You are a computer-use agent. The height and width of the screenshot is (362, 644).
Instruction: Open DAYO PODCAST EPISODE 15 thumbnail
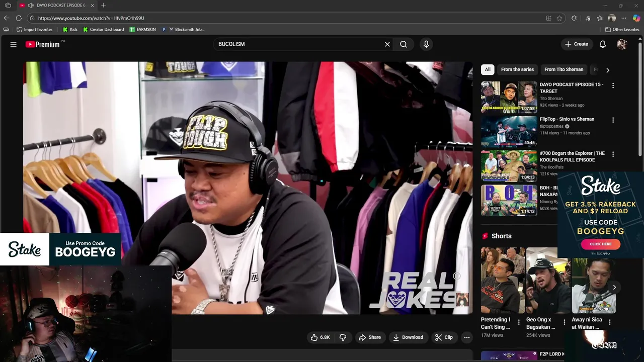509,98
